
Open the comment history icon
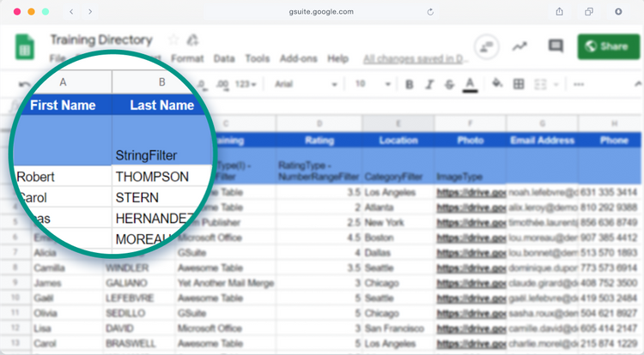tap(556, 46)
